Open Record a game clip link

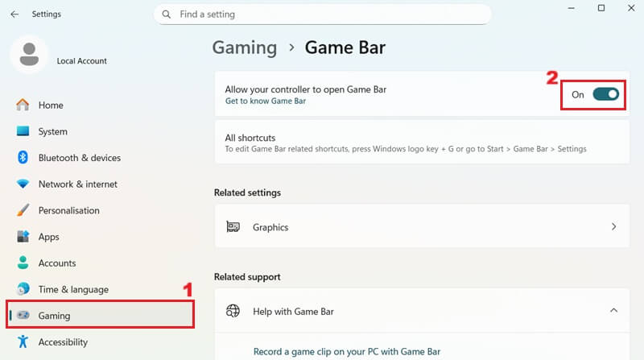347,352
